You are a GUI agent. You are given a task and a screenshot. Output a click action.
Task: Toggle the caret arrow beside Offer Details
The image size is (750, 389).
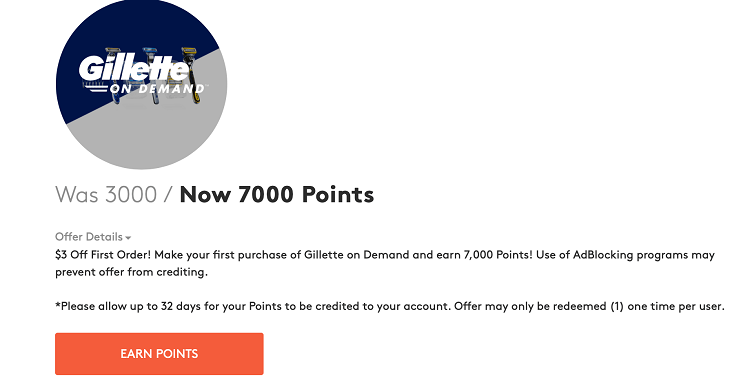pos(128,238)
